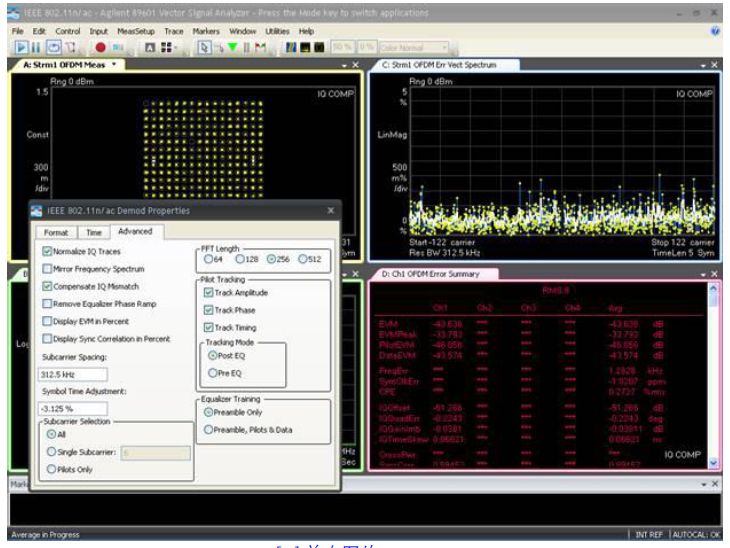Click the cumulative history display icon
The image size is (730, 548).
click(319, 47)
